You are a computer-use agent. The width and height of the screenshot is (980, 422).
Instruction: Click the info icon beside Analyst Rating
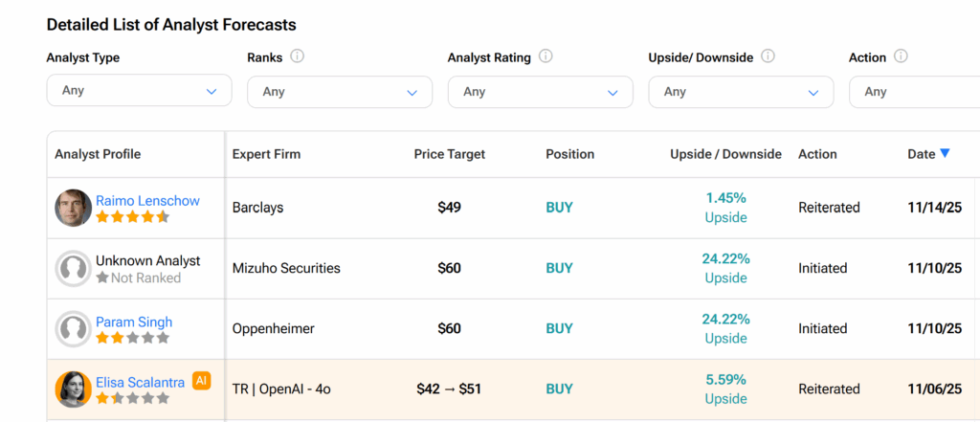point(546,56)
